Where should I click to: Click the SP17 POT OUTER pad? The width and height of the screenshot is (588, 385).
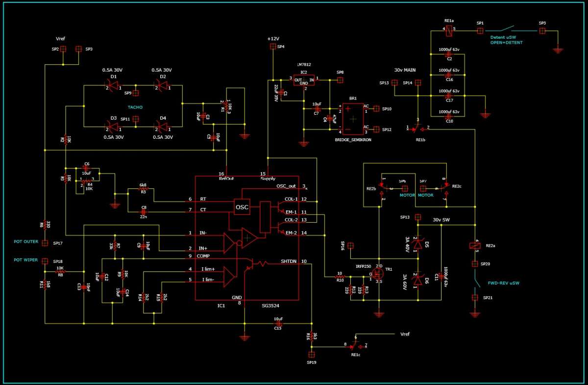pos(45,243)
